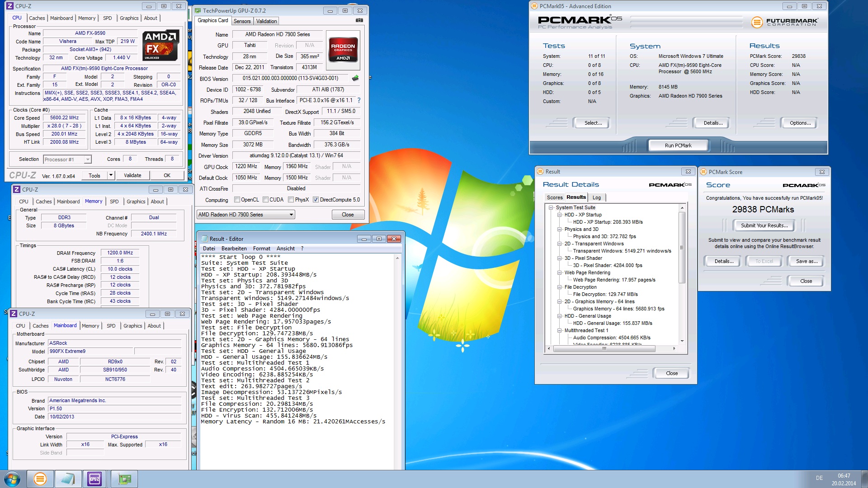Click Close button in GPU-Z window
This screenshot has height=488, width=868.
[x=348, y=215]
